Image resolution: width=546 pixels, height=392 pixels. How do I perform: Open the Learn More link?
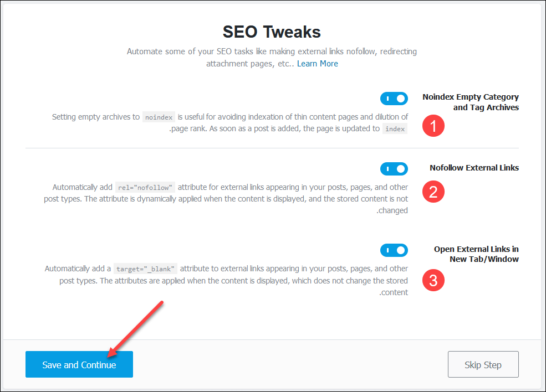pyautogui.click(x=317, y=64)
